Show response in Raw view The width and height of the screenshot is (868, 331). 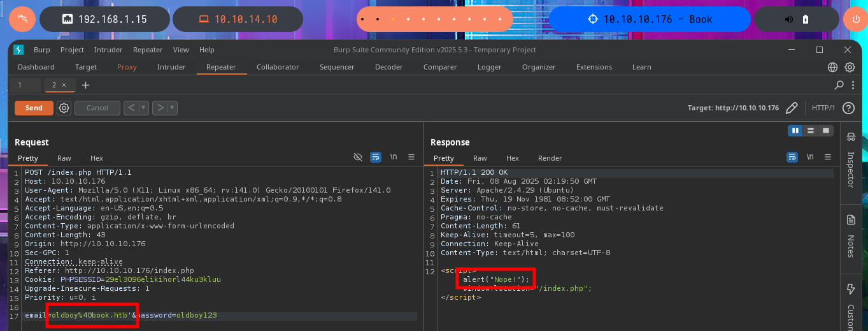tap(480, 158)
